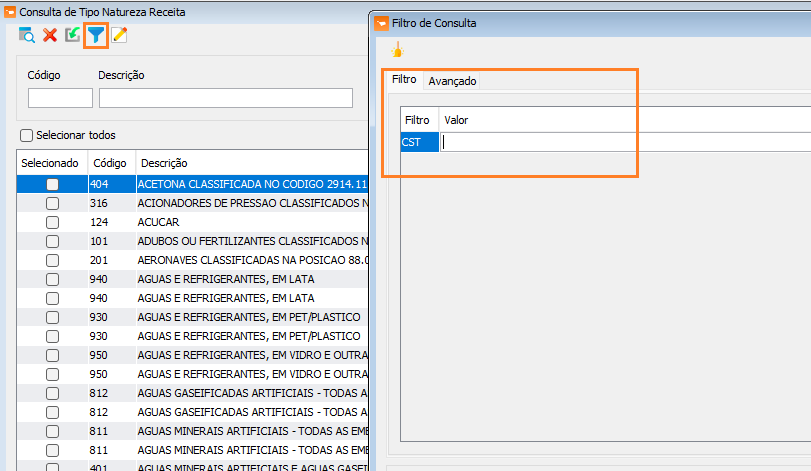
Task: Click the Consulta de Tipo Natureza Receita window icon
Action: 10,12
